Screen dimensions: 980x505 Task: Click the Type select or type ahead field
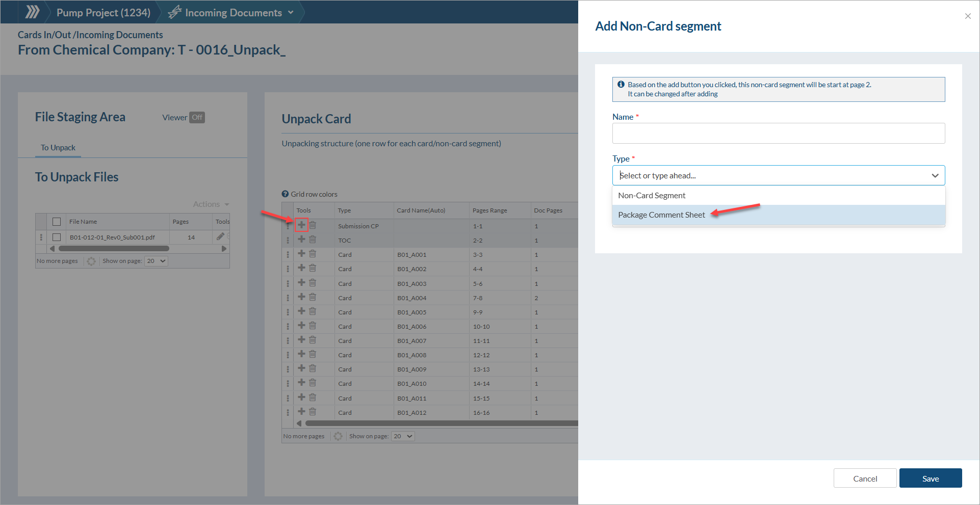point(779,175)
